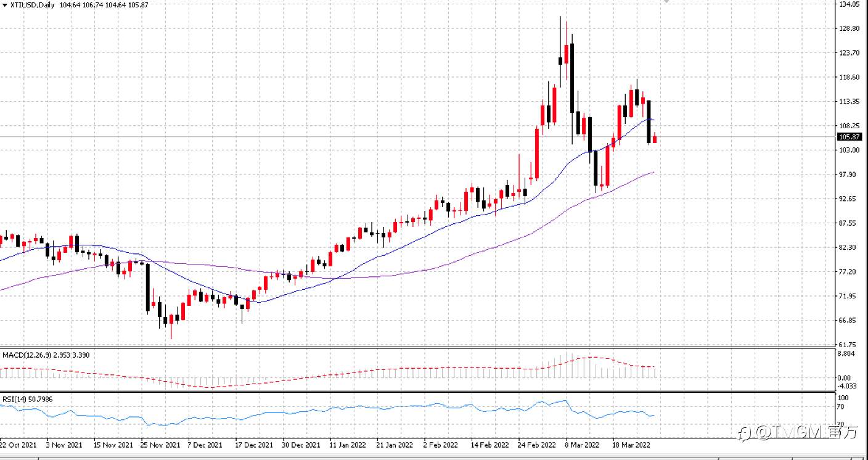
Task: Click the chart shift triangle marker at top
Action: pyautogui.click(x=665, y=2)
